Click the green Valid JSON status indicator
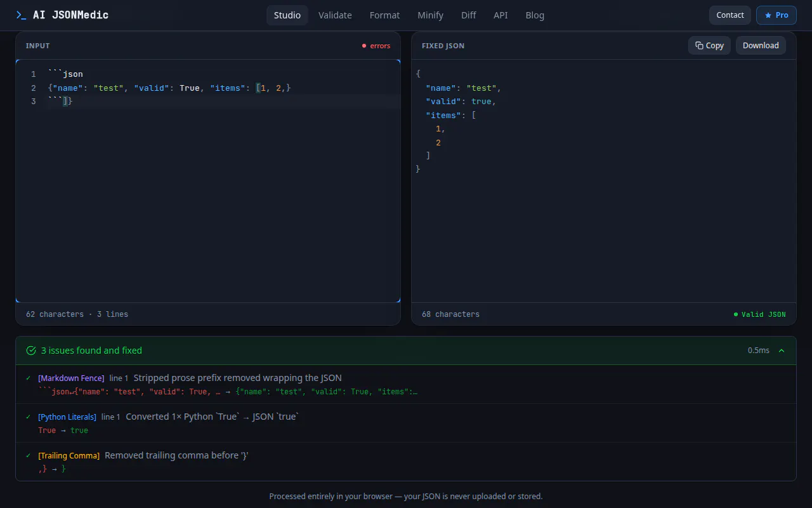 (x=759, y=314)
